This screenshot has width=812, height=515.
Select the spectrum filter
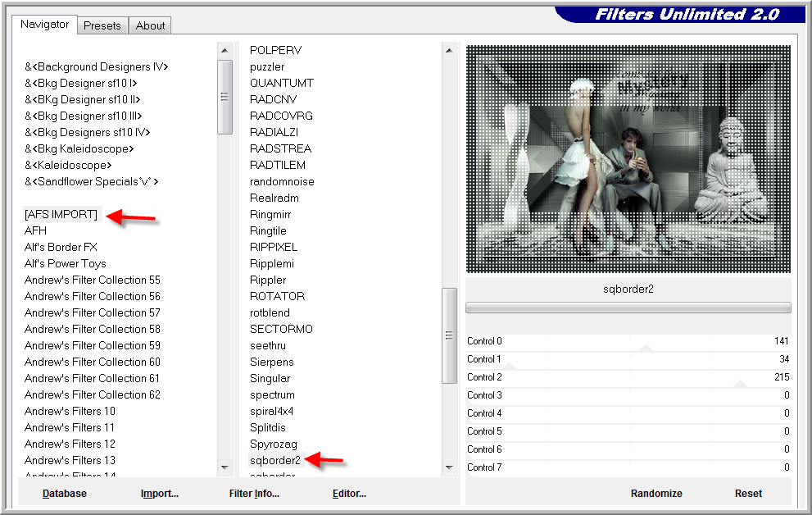pos(272,395)
